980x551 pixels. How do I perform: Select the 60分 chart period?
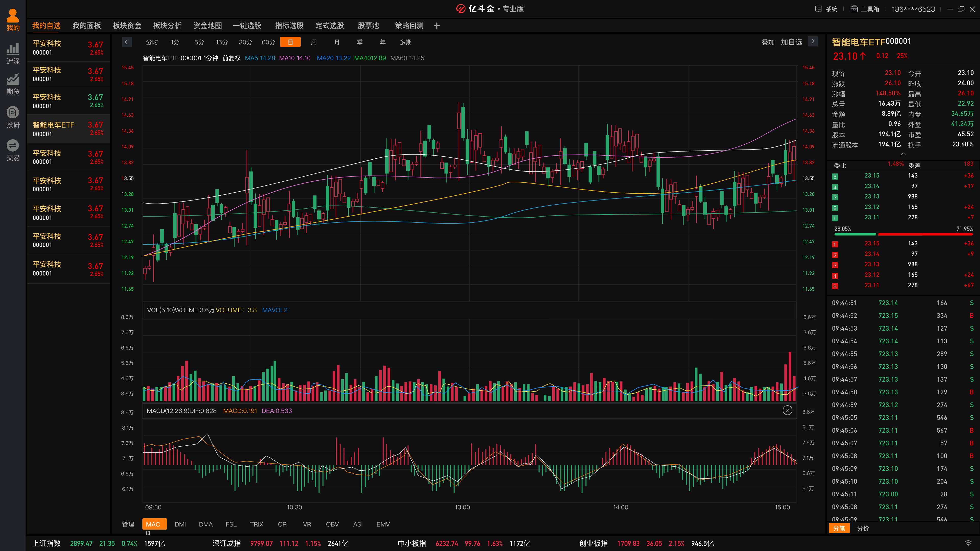tap(268, 42)
